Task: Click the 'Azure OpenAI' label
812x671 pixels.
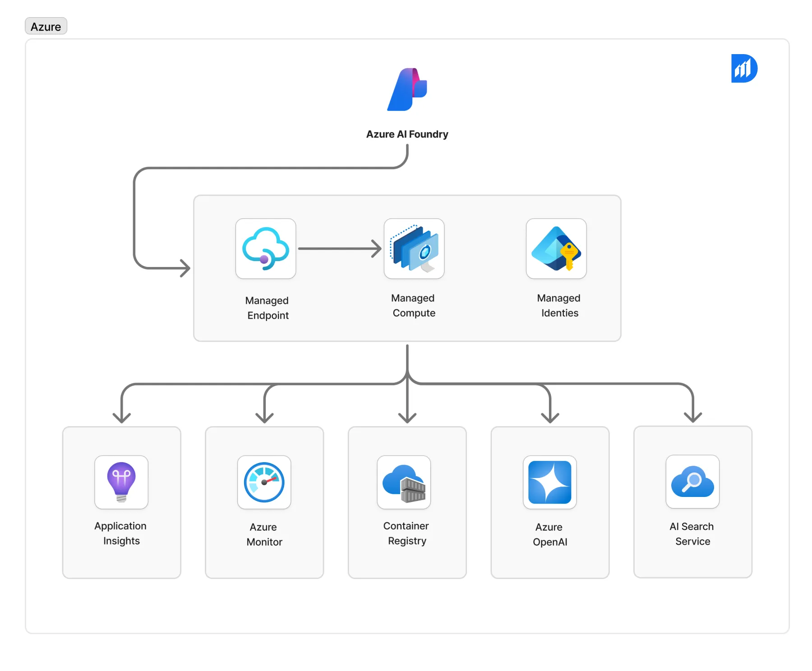Action: (549, 534)
